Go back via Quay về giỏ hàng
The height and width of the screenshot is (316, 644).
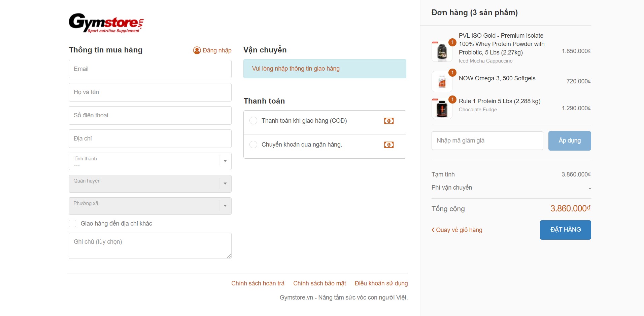pos(457,230)
